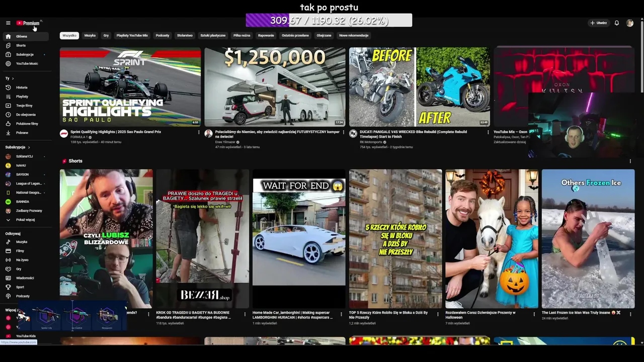Open Do obejrzenia watch-later list
This screenshot has height=362, width=644.
point(25,115)
